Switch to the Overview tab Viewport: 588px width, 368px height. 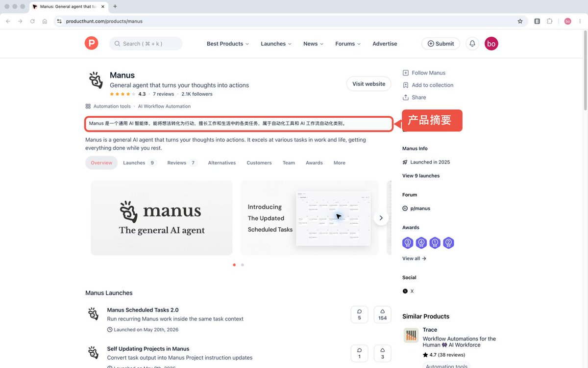tap(101, 163)
